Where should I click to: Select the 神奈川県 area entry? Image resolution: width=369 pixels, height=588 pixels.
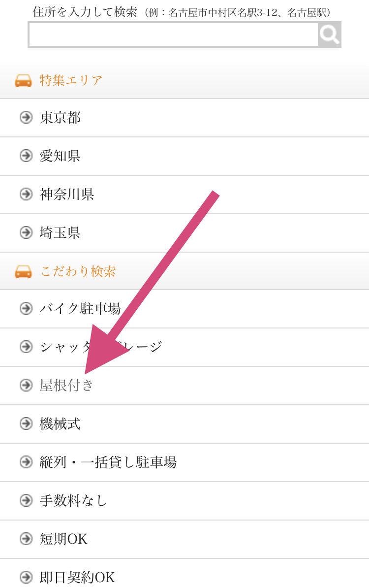point(67,195)
